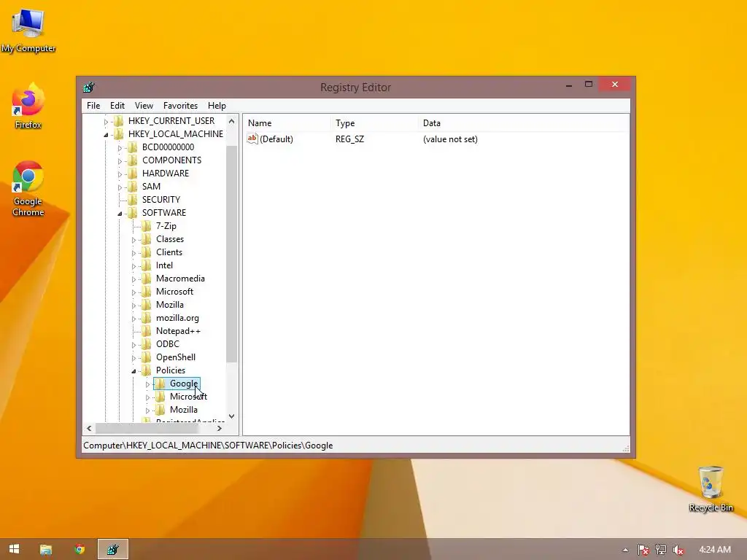The image size is (747, 560).
Task: Click the OpenShell key folder icon
Action: 147,357
